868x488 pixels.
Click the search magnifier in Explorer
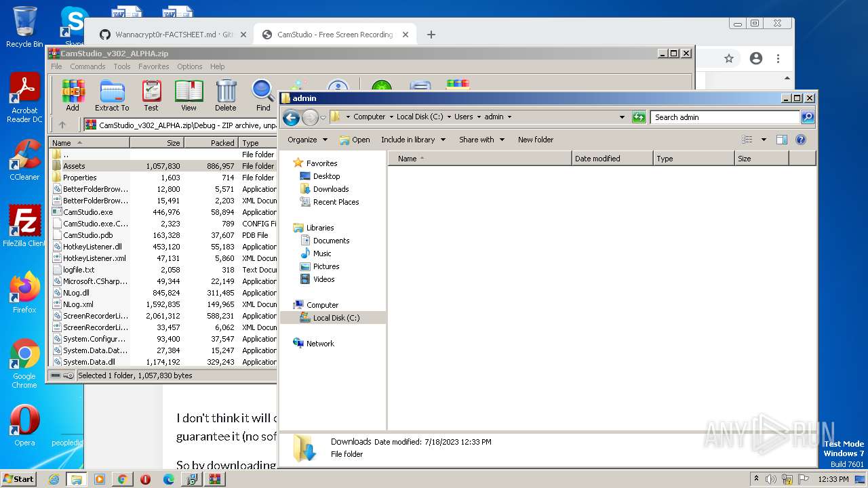pos(808,117)
